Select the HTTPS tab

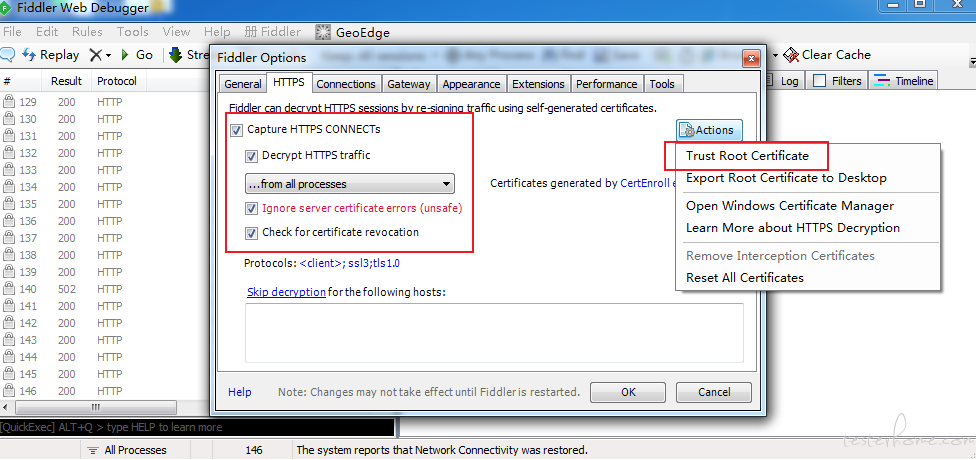coord(289,82)
